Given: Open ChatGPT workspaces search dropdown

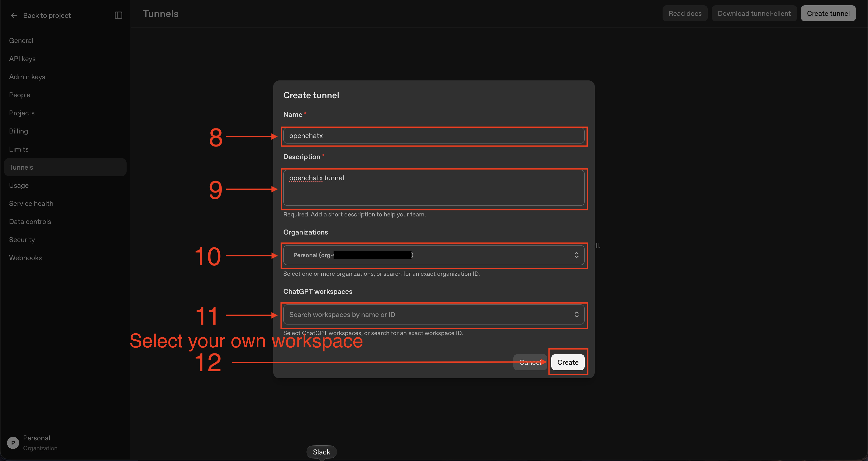Looking at the screenshot, I should (x=434, y=315).
